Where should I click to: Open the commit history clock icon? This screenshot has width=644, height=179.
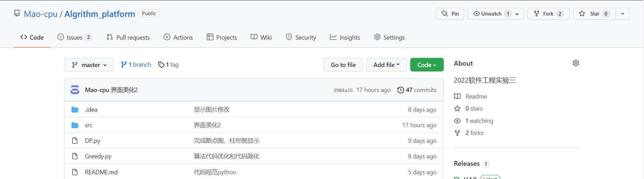point(400,90)
